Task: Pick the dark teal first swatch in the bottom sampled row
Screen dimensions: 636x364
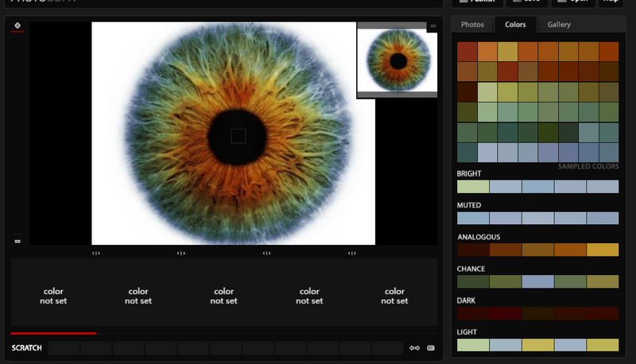Action: pos(467,153)
